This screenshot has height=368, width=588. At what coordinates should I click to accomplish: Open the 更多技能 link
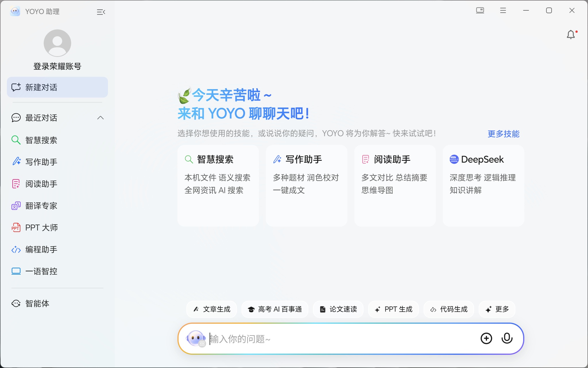tap(504, 134)
